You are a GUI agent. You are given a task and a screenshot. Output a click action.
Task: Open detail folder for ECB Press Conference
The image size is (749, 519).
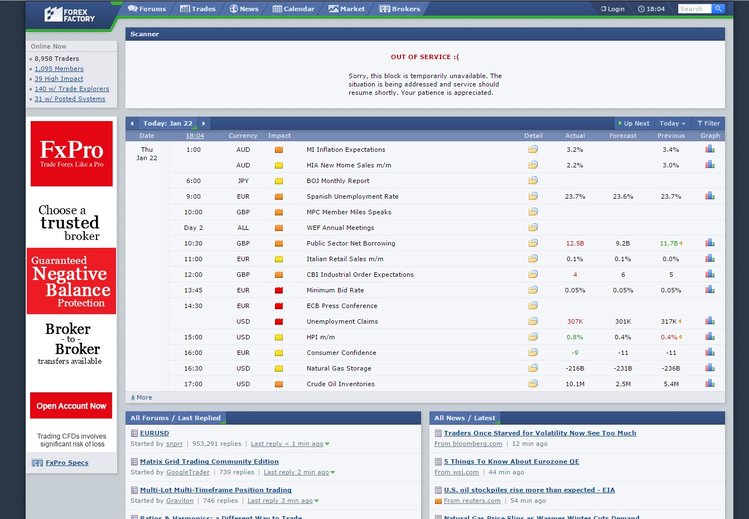tap(533, 305)
